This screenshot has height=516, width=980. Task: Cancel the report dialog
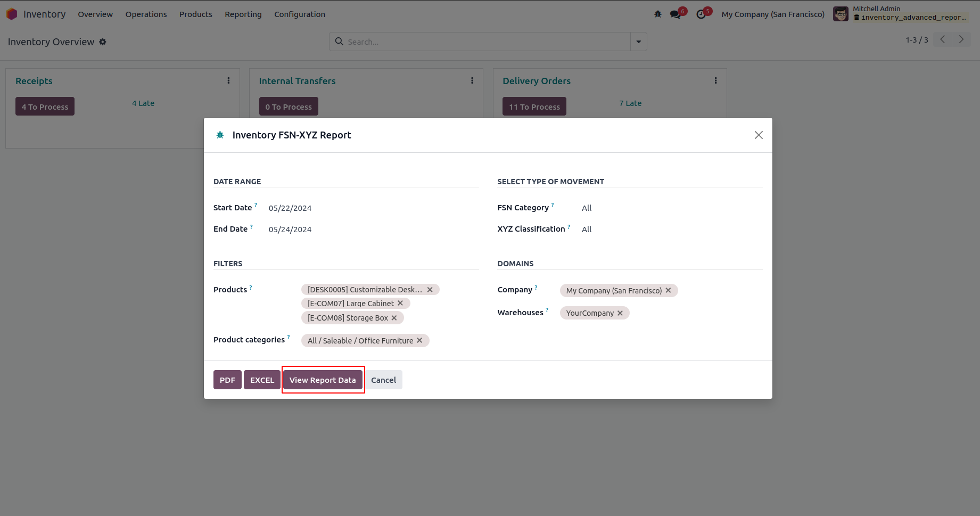(x=383, y=380)
